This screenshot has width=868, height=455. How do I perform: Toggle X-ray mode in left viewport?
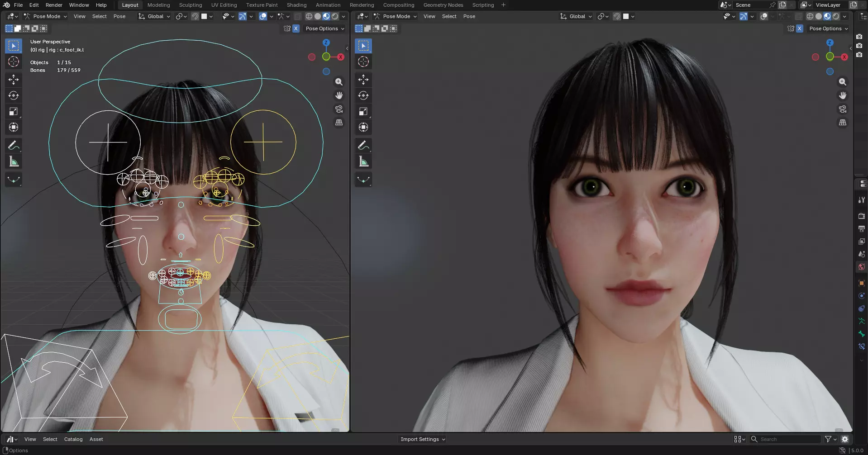point(298,16)
